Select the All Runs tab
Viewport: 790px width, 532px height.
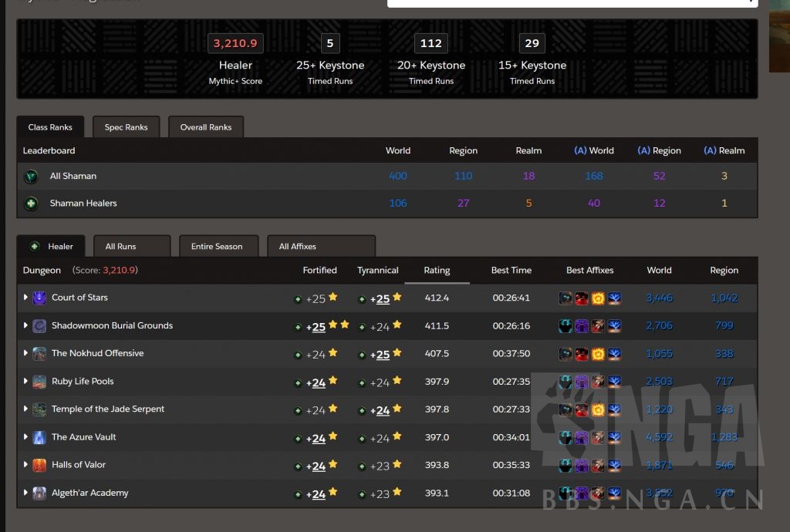pyautogui.click(x=132, y=247)
